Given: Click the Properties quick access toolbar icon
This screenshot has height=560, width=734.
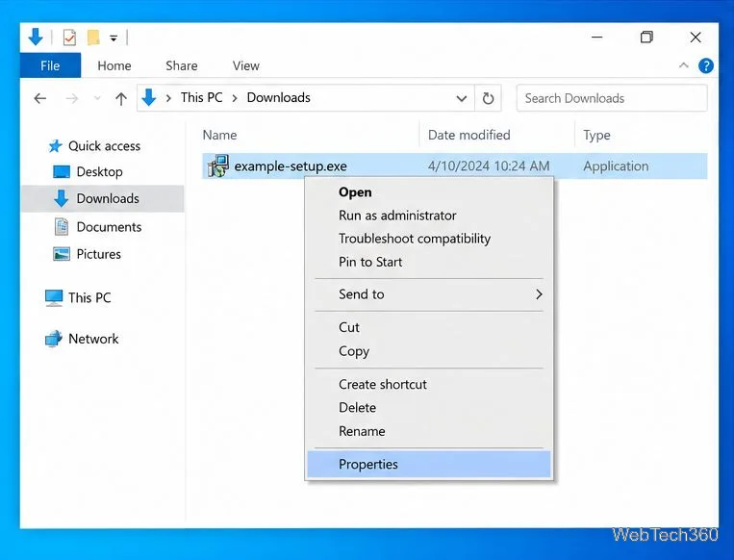Looking at the screenshot, I should pos(69,38).
